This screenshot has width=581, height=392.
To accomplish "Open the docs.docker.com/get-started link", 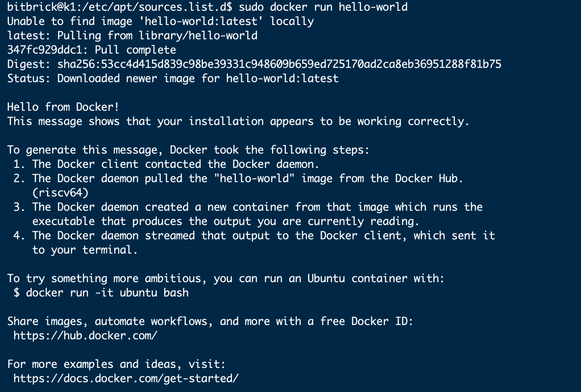I will 126,379.
